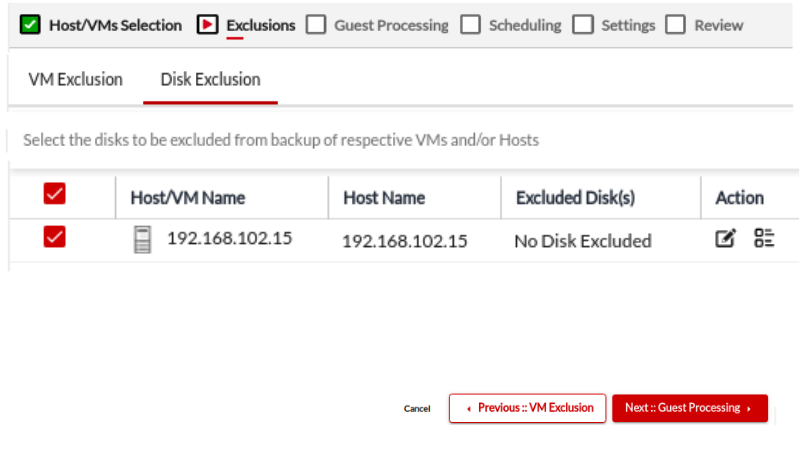Click the Scheduling step checkbox

point(471,25)
